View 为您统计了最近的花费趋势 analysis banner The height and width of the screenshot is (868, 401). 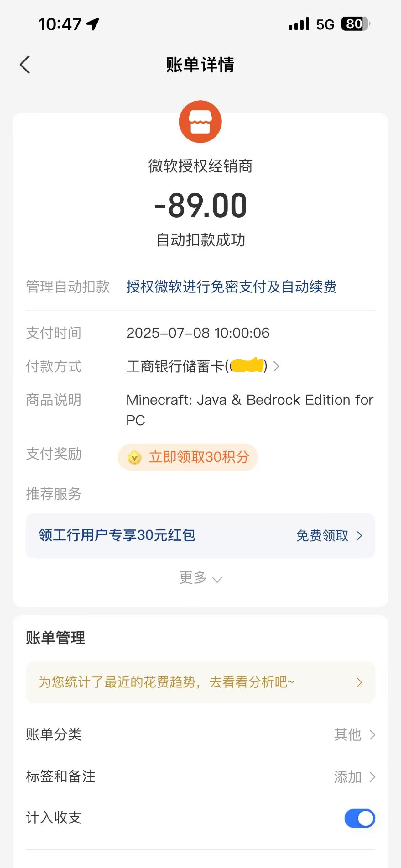200,682
